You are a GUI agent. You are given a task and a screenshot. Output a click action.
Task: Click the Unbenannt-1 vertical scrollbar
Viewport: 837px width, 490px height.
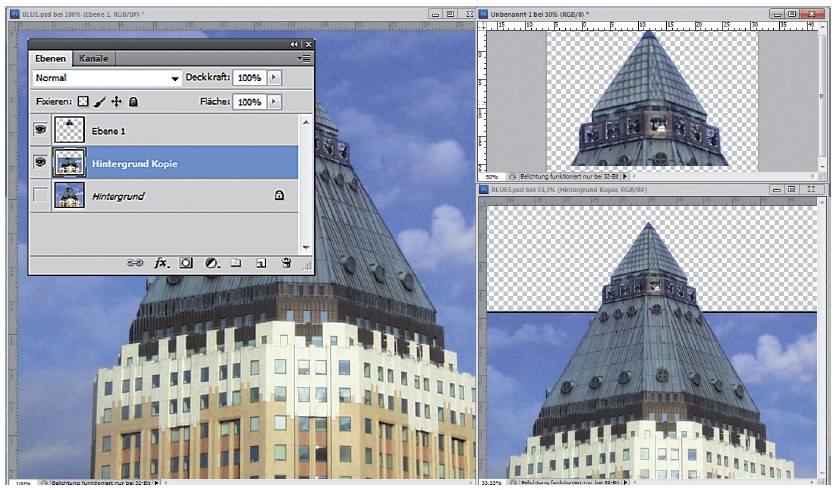tap(822, 96)
